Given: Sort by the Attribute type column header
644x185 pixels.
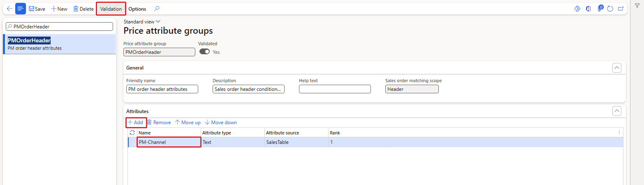Looking at the screenshot, I should tap(232, 133).
